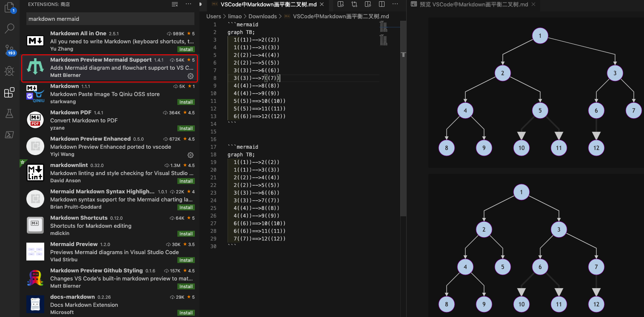
Task: Click the compare changes icon in editor toolbar
Action: point(354,4)
